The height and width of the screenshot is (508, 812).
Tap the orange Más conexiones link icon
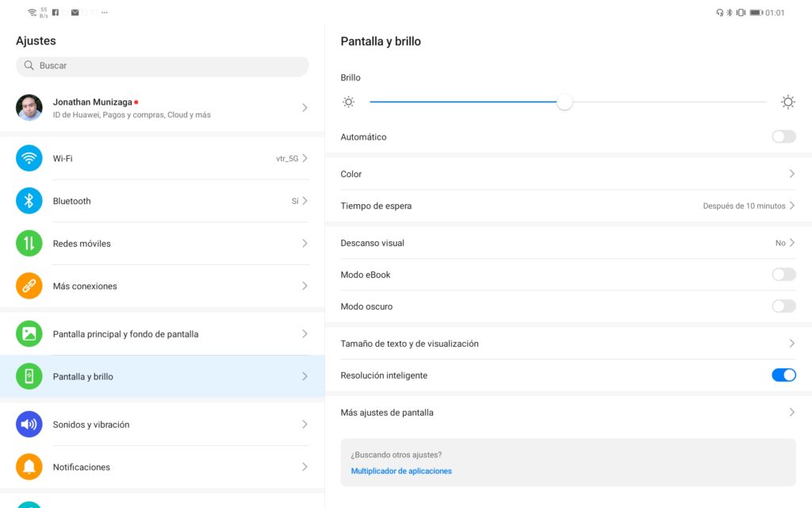click(x=29, y=286)
